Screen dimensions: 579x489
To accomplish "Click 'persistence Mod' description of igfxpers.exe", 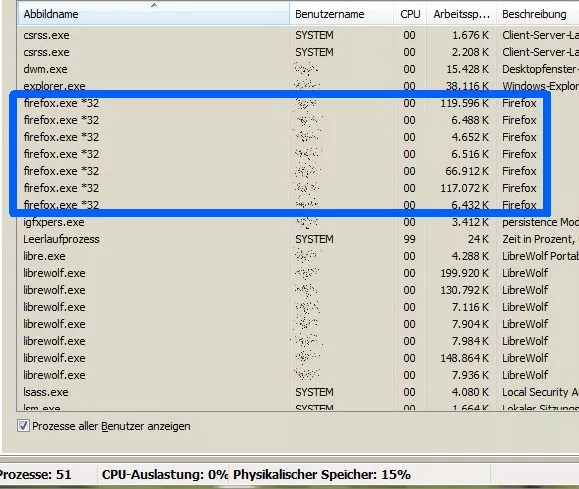I will pyautogui.click(x=540, y=222).
